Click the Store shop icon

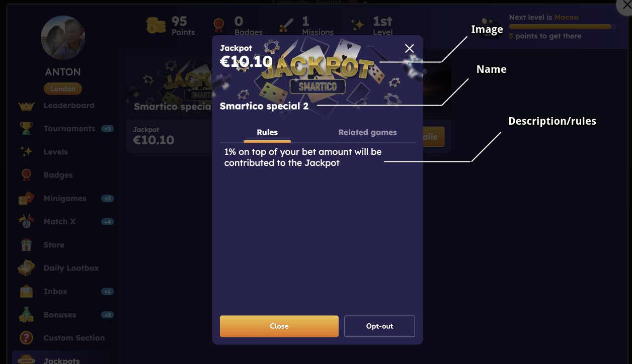[26, 245]
